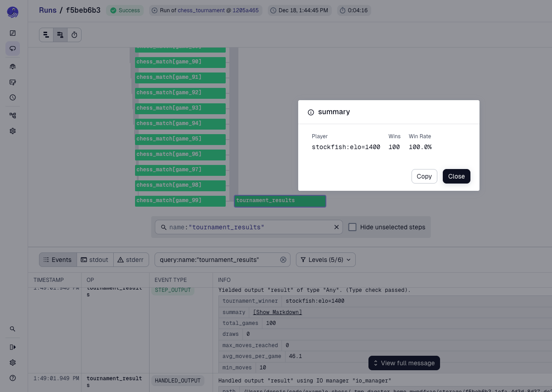552x392 pixels.
Task: Clear the tournament_results step search
Action: pos(337,227)
